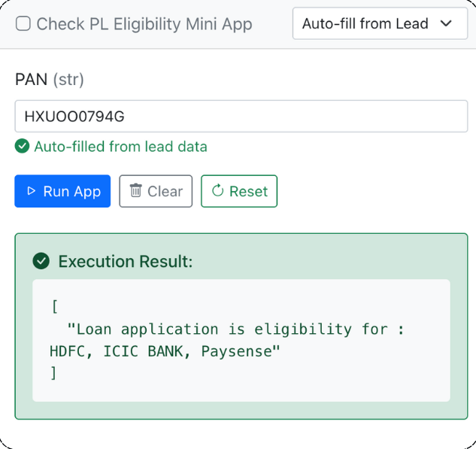This screenshot has height=449, width=476.
Task: Focus the PAN input field
Action: point(241,117)
